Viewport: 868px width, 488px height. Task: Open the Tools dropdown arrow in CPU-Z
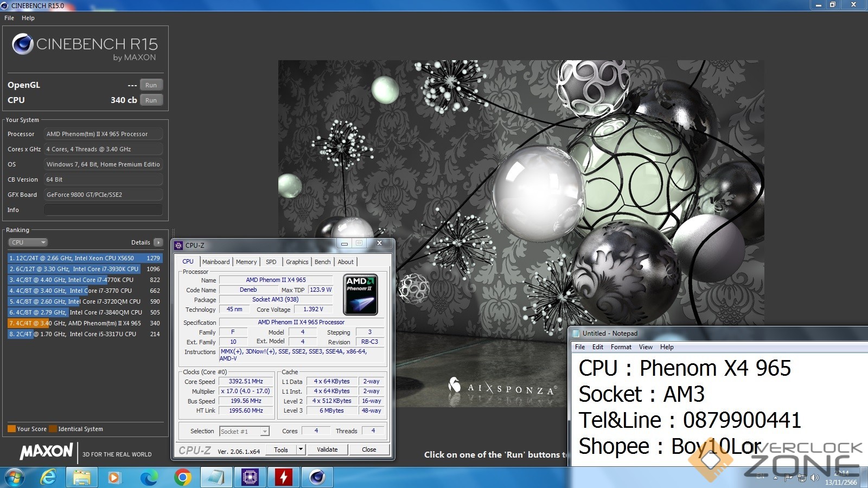click(301, 450)
